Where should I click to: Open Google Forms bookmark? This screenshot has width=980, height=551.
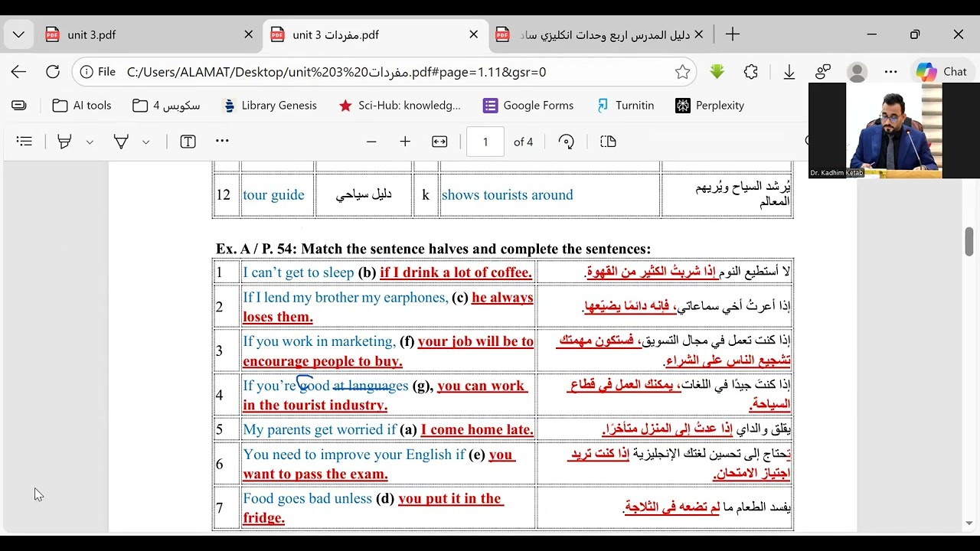(x=528, y=106)
